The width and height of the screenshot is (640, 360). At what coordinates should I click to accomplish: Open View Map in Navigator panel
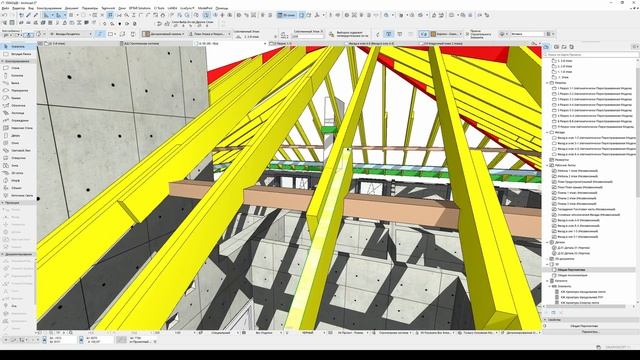click(x=556, y=47)
